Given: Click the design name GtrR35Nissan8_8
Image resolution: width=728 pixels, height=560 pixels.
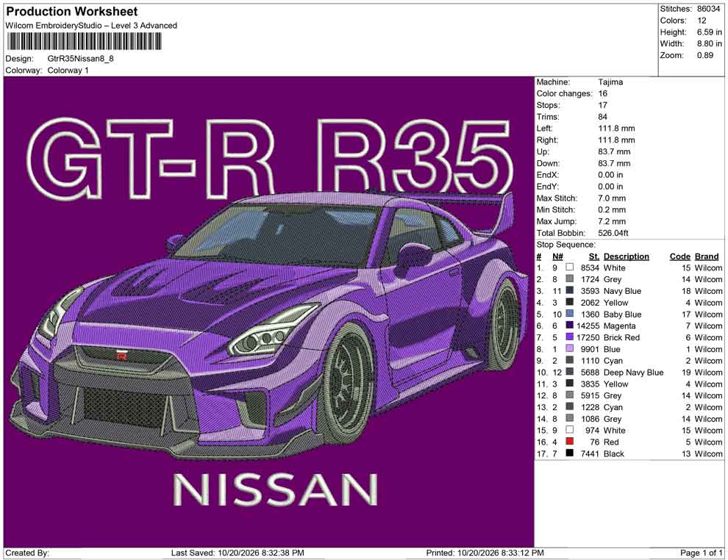Looking at the screenshot, I should coord(80,59).
